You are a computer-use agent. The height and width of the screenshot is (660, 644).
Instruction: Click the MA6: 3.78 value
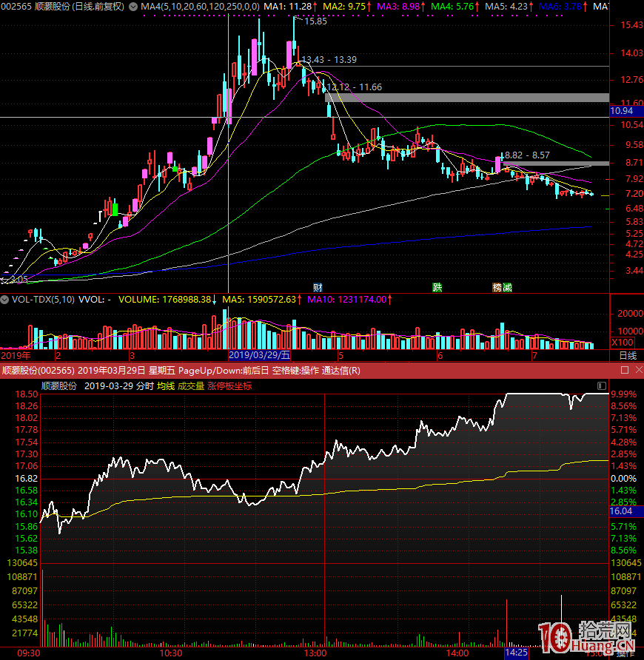tap(560, 7)
